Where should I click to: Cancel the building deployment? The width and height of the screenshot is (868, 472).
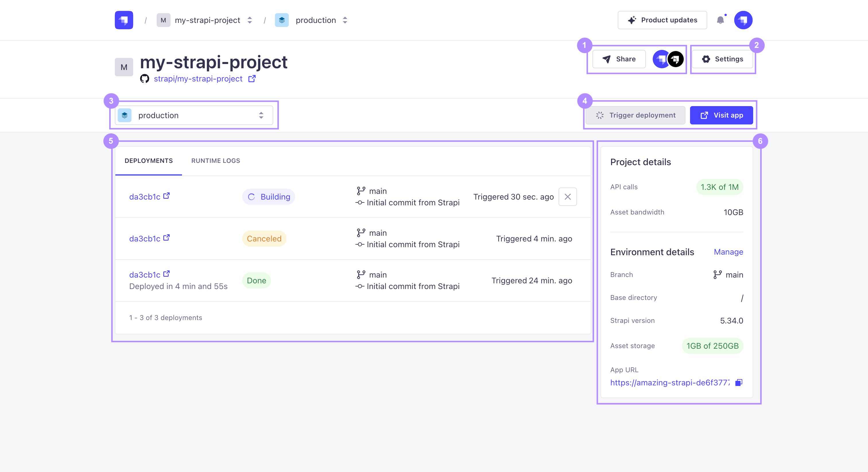(567, 197)
